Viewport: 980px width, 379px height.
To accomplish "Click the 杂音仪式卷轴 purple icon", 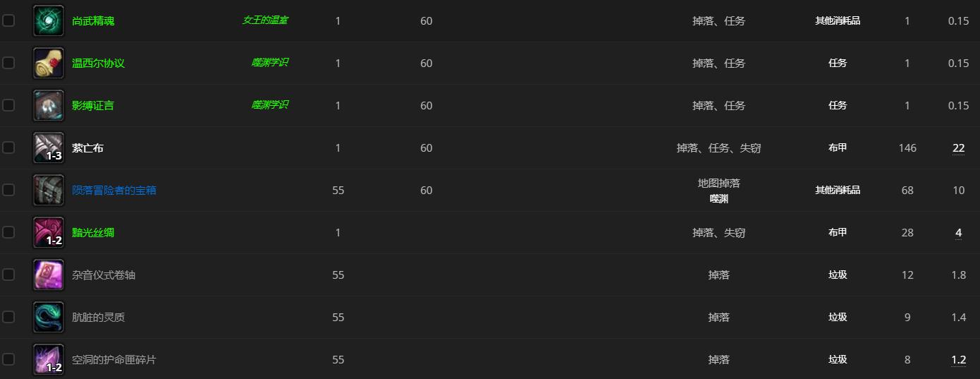I will [49, 275].
